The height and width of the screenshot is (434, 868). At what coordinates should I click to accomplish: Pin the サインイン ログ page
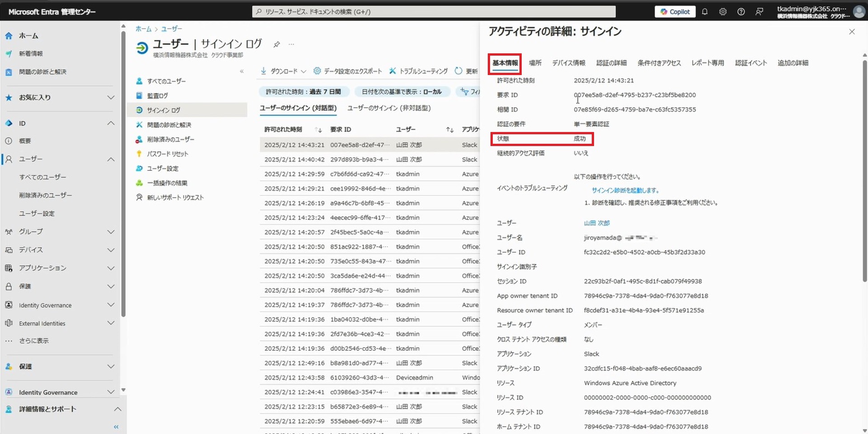pos(277,44)
